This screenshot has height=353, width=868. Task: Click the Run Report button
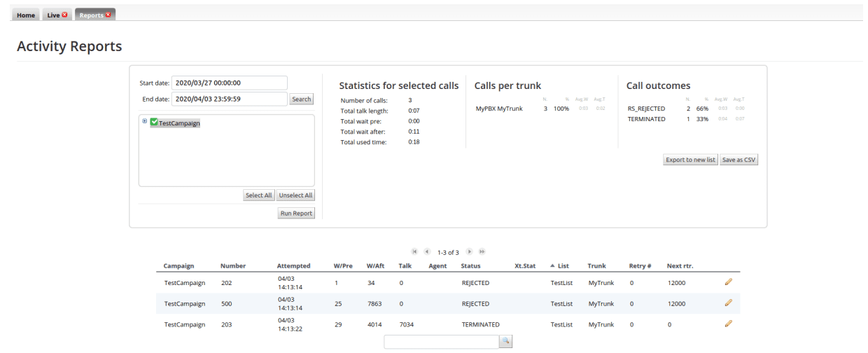tap(296, 214)
